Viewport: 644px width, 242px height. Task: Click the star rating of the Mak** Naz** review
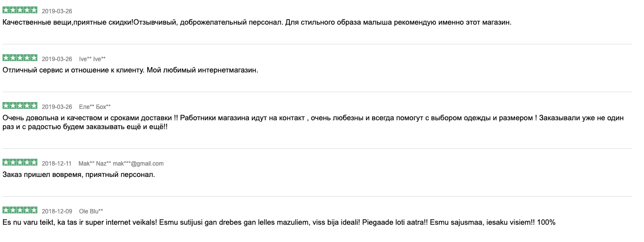[x=20, y=163]
